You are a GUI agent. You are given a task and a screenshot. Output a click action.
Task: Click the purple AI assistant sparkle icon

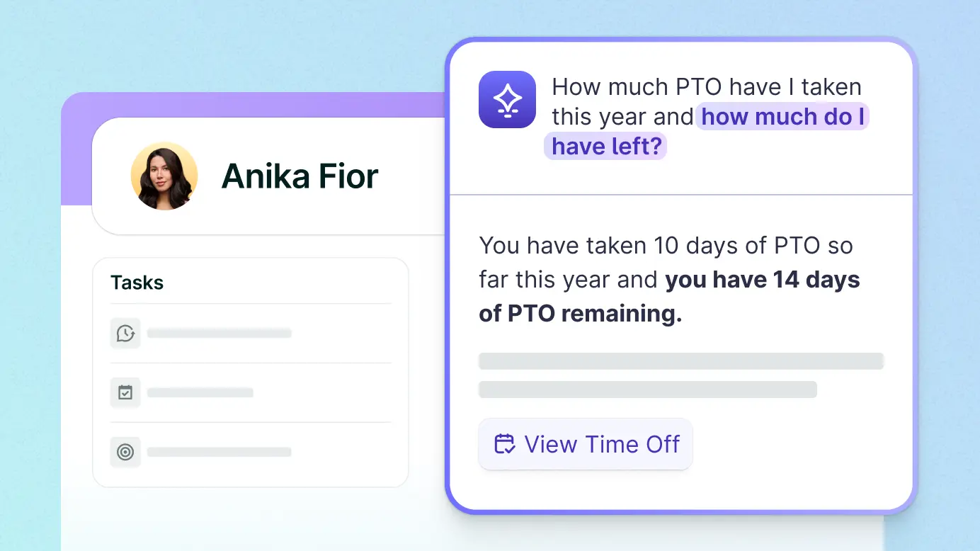coord(507,100)
